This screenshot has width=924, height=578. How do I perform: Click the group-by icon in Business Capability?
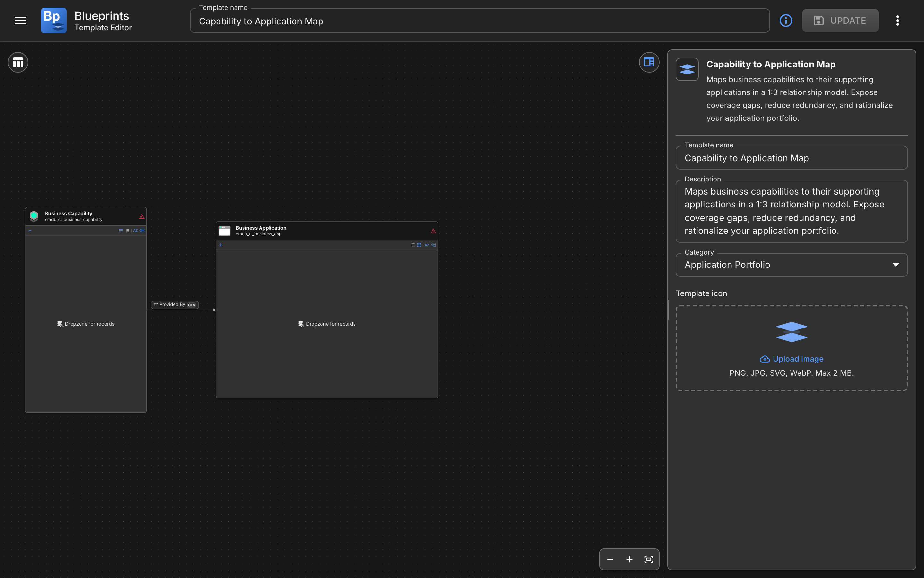[142, 231]
